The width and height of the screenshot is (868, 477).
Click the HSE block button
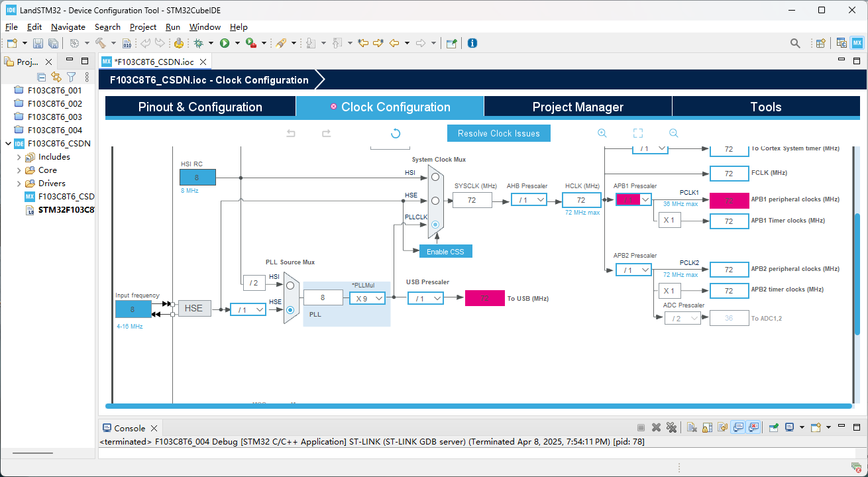[x=194, y=308]
